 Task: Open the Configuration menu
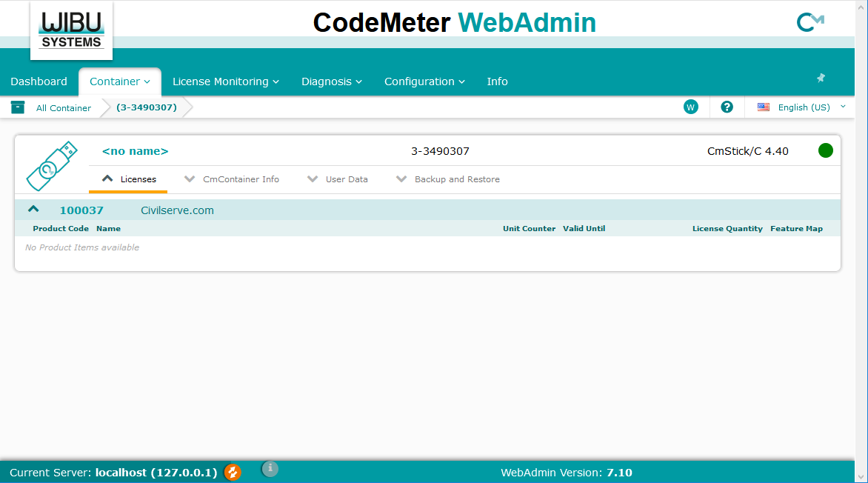[424, 81]
